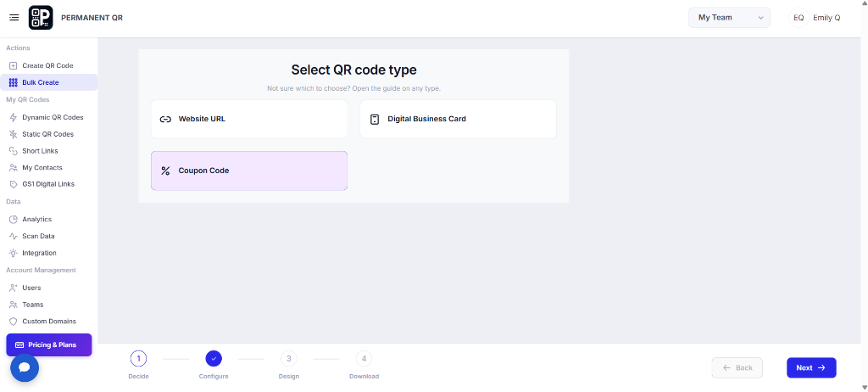This screenshot has width=868, height=392.
Task: Click the GS1 Digital Links tag icon
Action: [x=14, y=184]
